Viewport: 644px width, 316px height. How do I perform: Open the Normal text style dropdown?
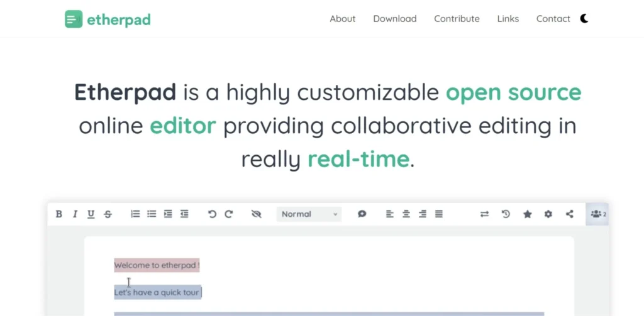[309, 214]
